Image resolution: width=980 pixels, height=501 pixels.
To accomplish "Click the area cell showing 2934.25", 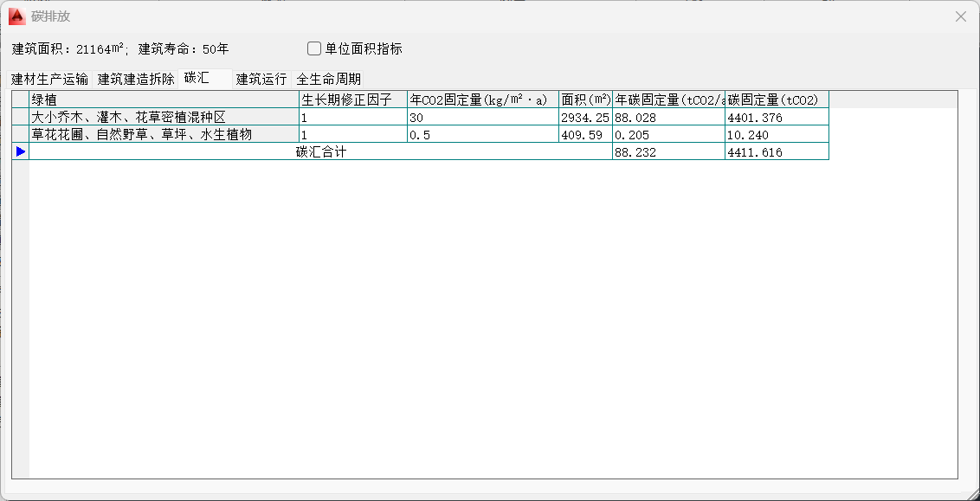I will tap(585, 117).
